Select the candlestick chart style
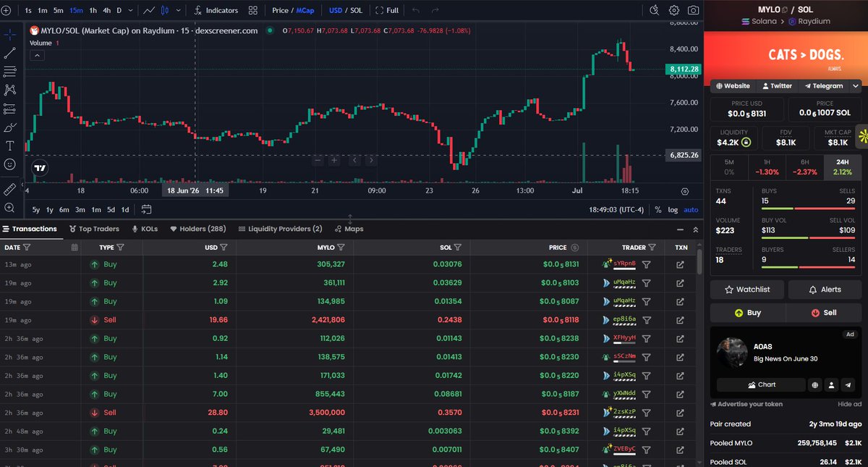The image size is (868, 467). 165,10
